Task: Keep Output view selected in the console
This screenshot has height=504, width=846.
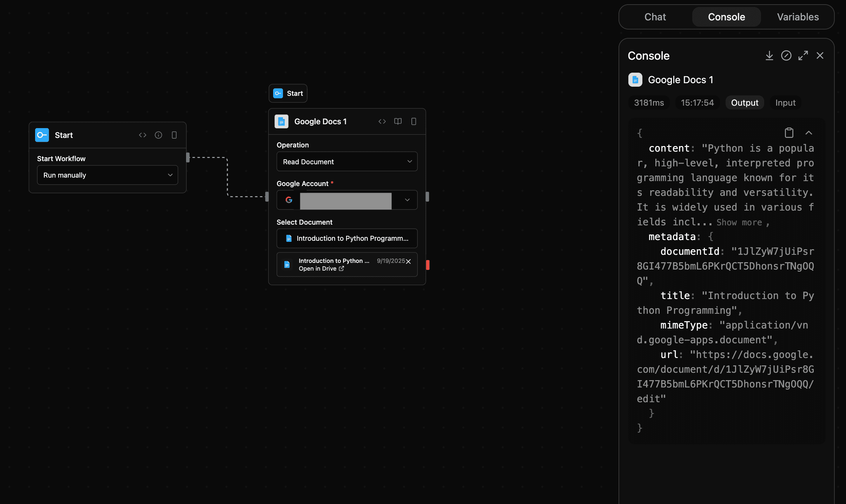Action: click(x=744, y=102)
